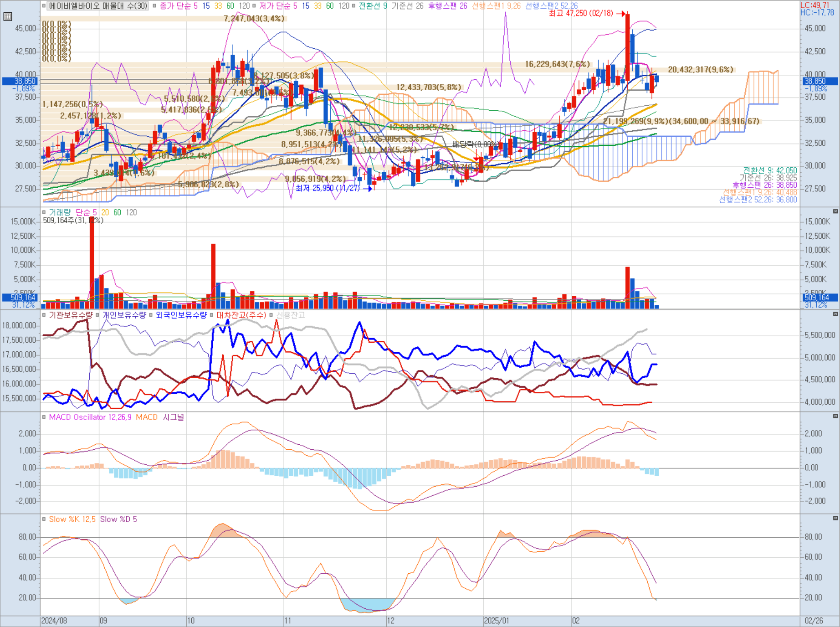This screenshot has height=627, width=840.
Task: Click the square marker before 거래량
Action: coord(44,212)
